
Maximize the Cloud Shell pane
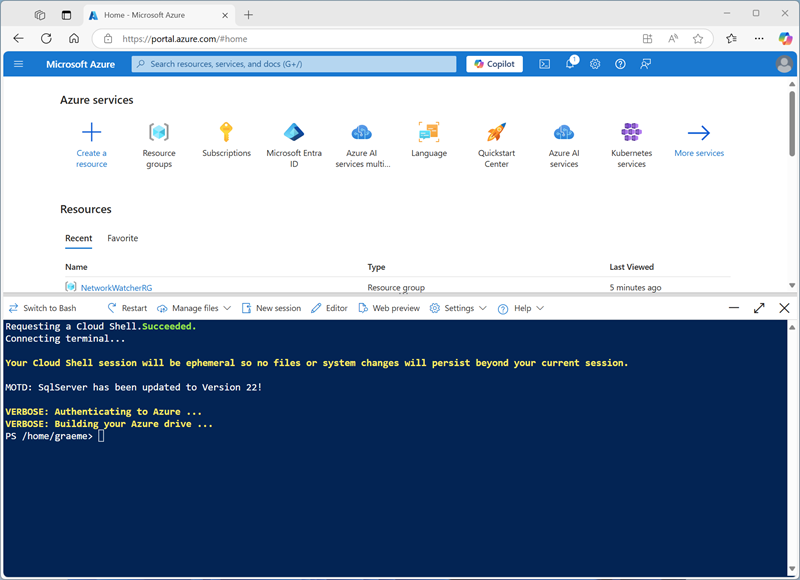tap(759, 308)
